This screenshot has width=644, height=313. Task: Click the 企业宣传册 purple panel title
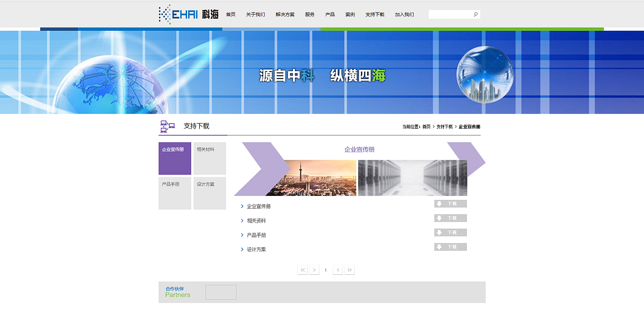pyautogui.click(x=359, y=150)
